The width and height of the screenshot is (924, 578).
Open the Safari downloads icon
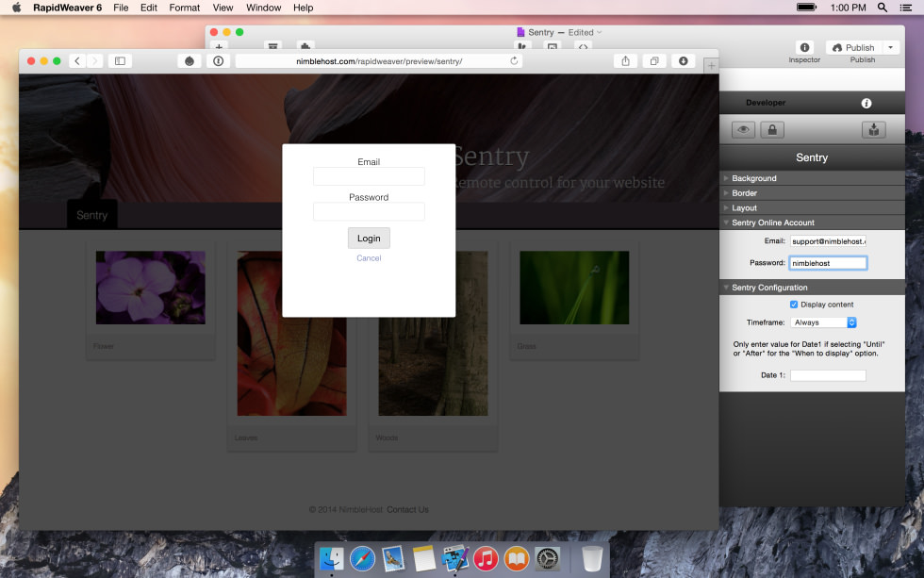tap(683, 60)
